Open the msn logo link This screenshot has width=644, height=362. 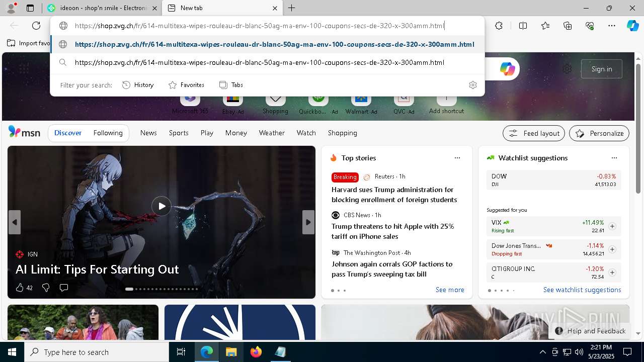coord(24,132)
